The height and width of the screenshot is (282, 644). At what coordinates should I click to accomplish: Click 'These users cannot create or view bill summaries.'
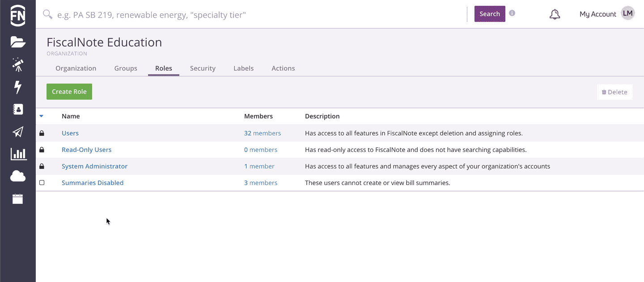[x=377, y=183]
